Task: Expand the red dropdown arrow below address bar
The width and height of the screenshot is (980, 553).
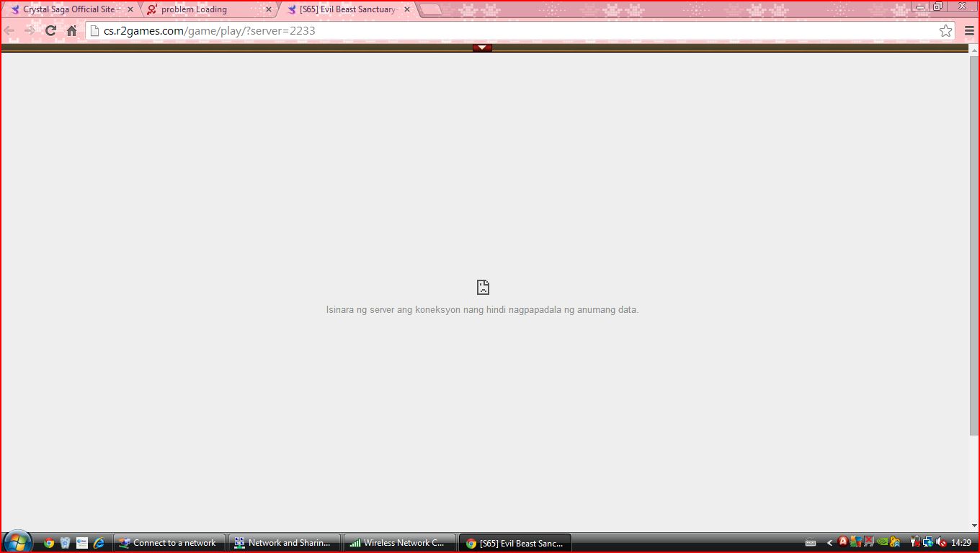Action: 482,48
